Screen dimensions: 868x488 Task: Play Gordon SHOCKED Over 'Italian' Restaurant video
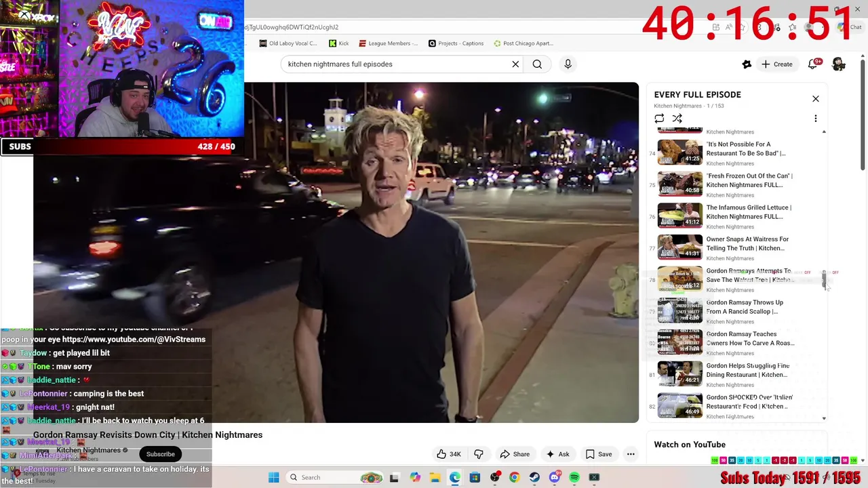pos(737,406)
